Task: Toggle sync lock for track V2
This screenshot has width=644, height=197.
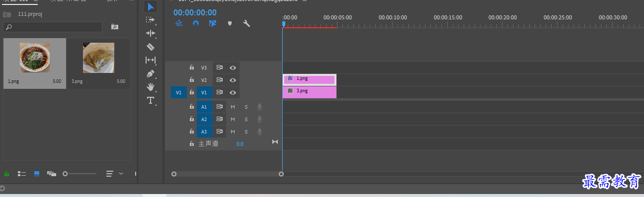Action: [219, 80]
